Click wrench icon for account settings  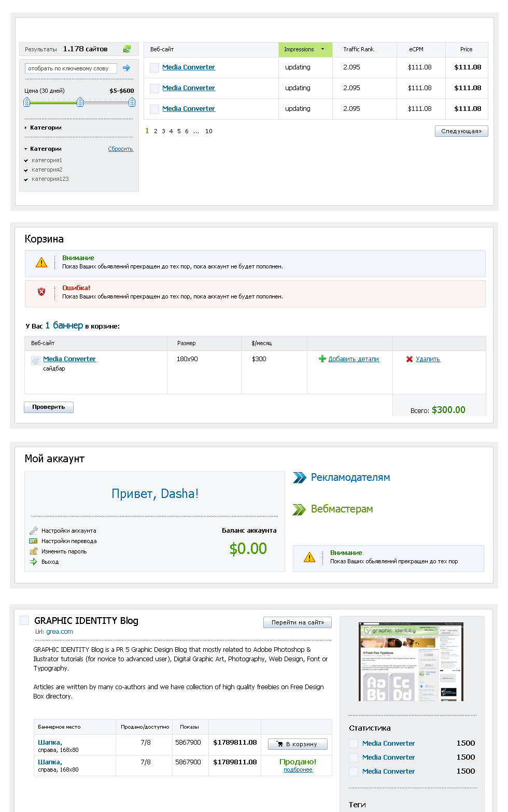[34, 531]
